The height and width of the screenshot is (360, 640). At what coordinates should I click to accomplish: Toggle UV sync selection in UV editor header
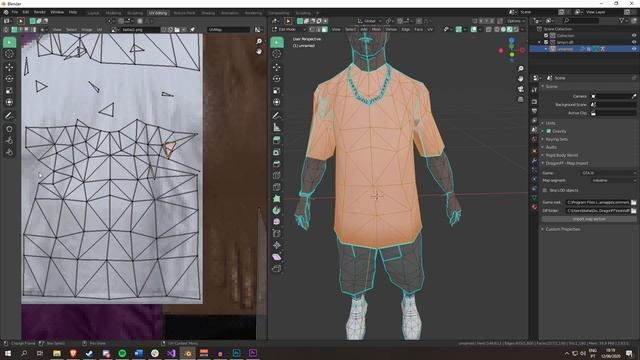(6, 29)
